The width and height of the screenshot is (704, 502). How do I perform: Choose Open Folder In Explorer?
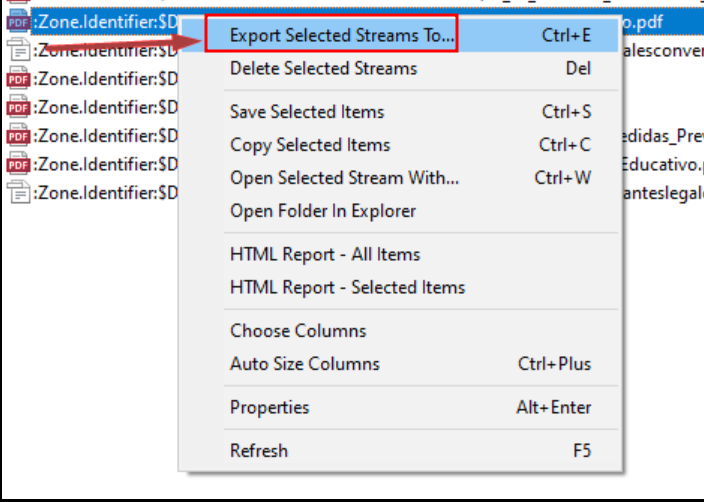[x=323, y=211]
